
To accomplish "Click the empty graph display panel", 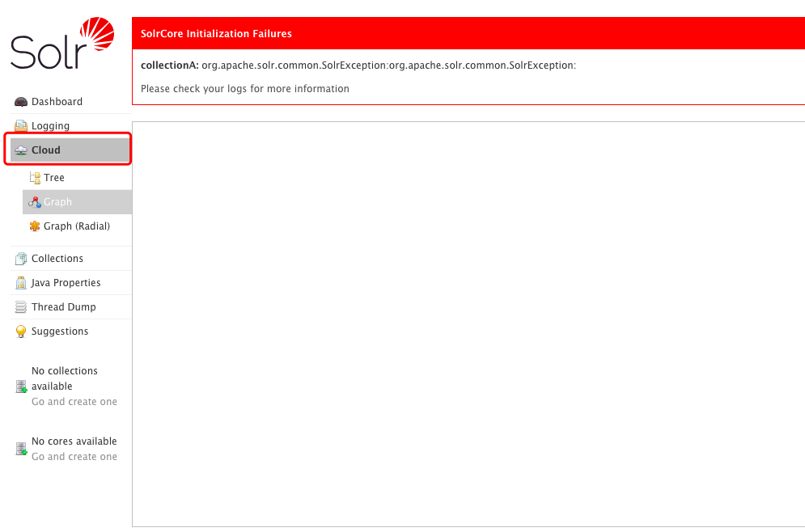I will coord(468,324).
